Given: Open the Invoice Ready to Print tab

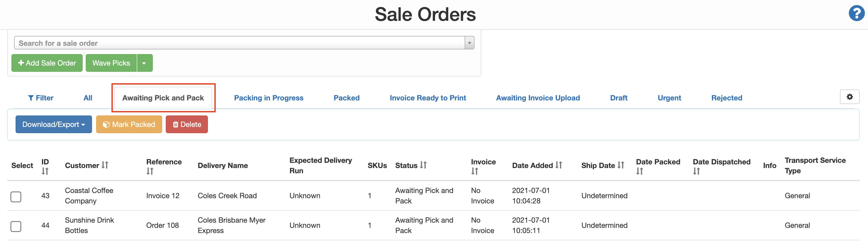Looking at the screenshot, I should click(x=428, y=98).
